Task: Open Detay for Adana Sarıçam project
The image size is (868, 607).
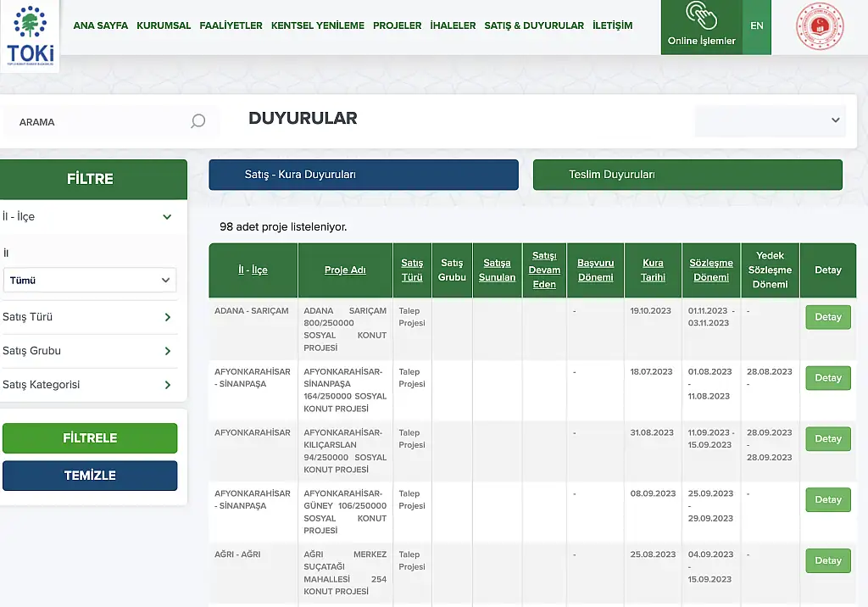Action: pos(828,317)
